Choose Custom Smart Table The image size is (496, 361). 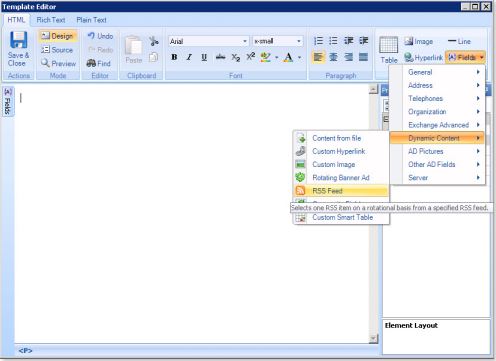click(x=341, y=217)
